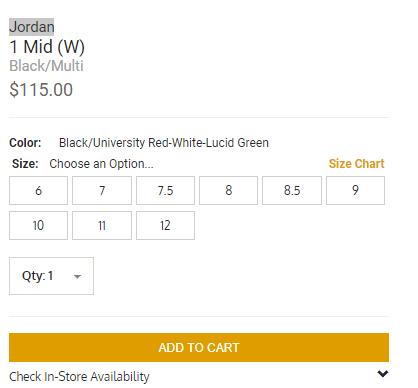Select size 10 box
The height and width of the screenshot is (388, 418).
(x=38, y=225)
